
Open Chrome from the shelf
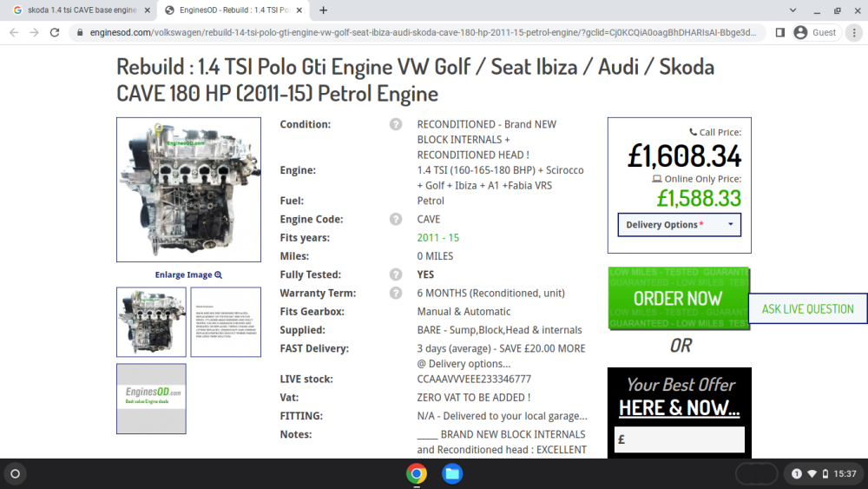click(x=417, y=473)
